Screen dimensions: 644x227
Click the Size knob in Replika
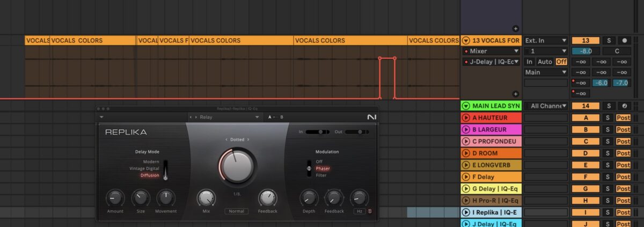pyautogui.click(x=140, y=198)
